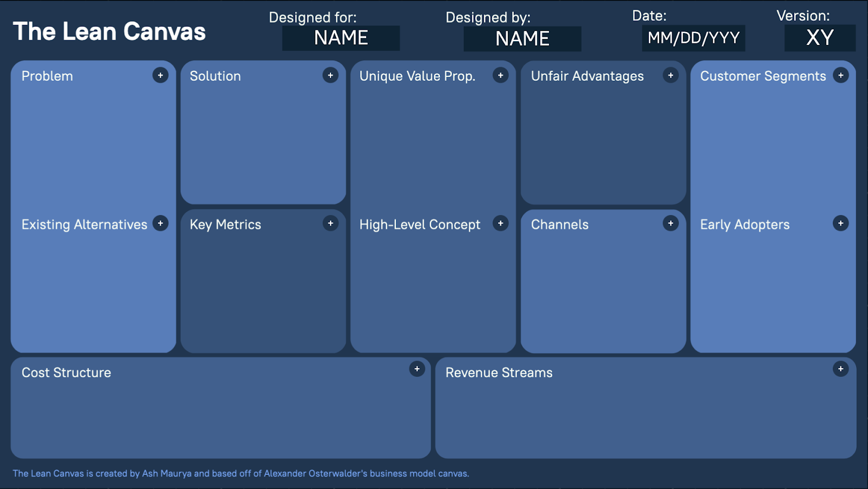Click The Lean Canvas title
Viewport: 868px width, 489px height.
[109, 31]
